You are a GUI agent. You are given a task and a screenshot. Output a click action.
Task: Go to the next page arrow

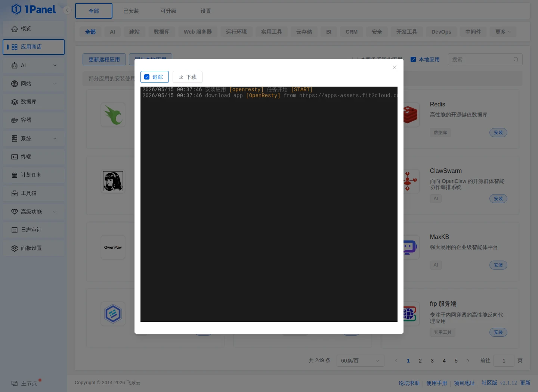tap(468, 361)
